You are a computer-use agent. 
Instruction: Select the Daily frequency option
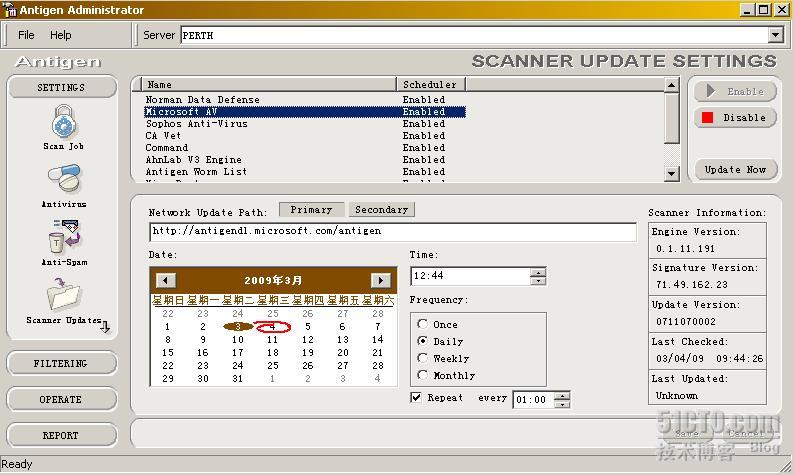pyautogui.click(x=422, y=341)
